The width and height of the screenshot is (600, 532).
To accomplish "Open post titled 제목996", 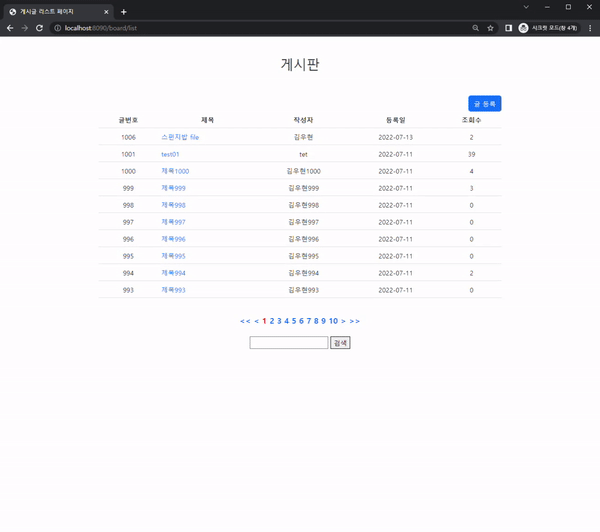I will coord(173,239).
